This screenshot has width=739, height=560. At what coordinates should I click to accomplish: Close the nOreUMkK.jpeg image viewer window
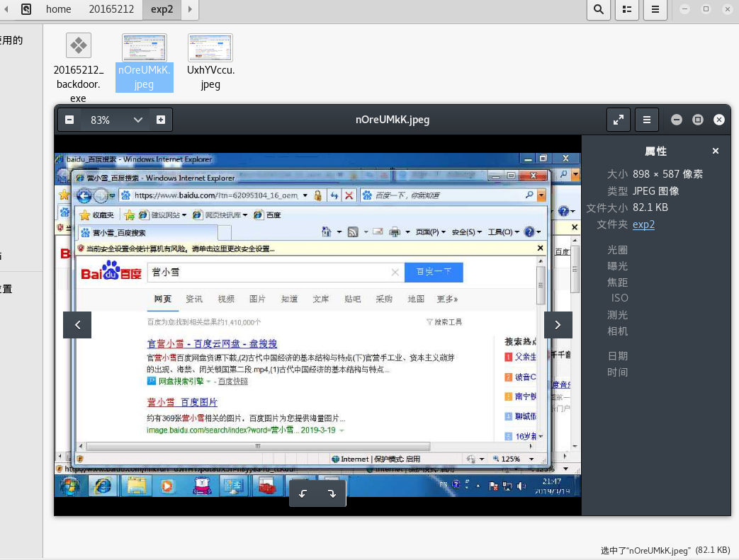(x=718, y=120)
